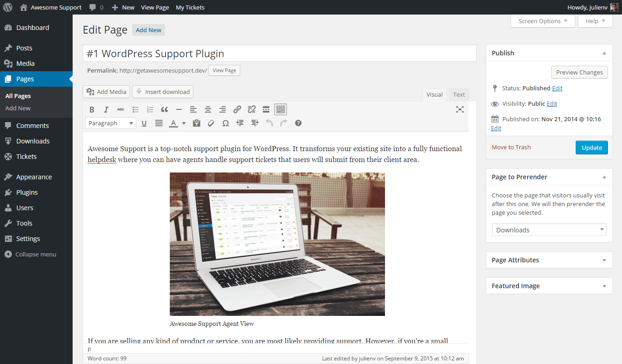Image resolution: width=622 pixels, height=364 pixels.
Task: Apply strikethrough formatting
Action: click(x=121, y=109)
